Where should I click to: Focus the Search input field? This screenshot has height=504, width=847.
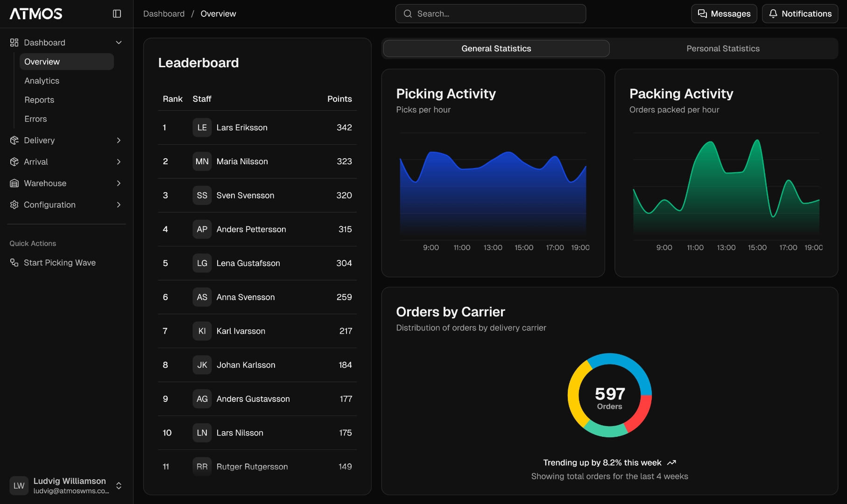pyautogui.click(x=490, y=14)
